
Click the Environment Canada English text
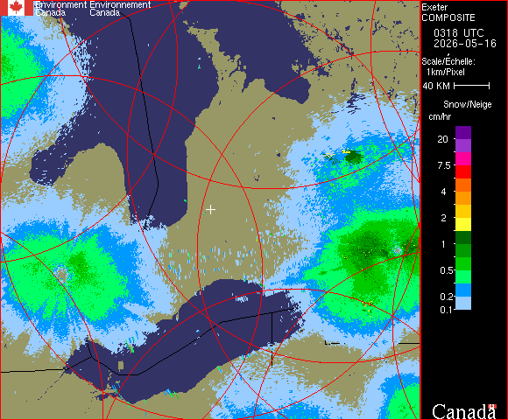tap(60, 9)
